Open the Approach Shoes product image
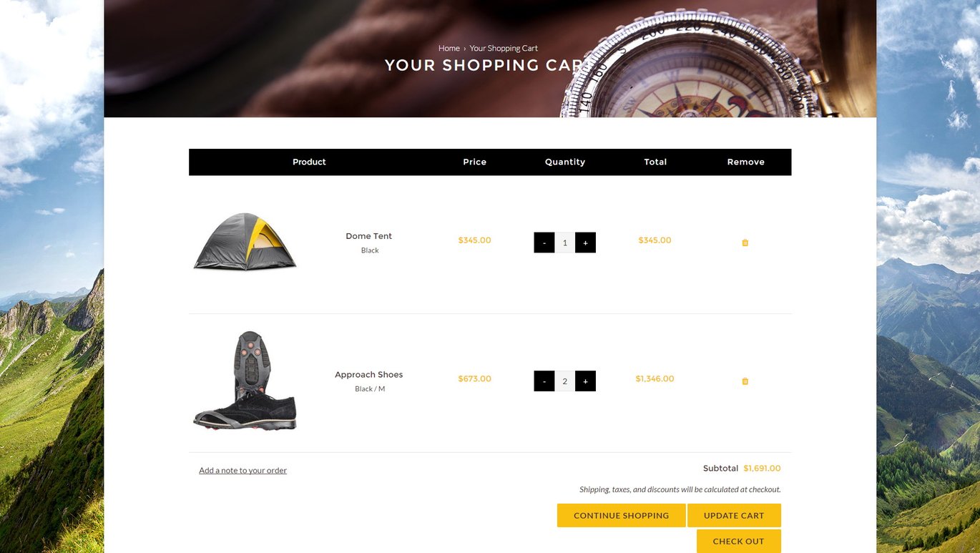This screenshot has width=980, height=553. coord(245,381)
